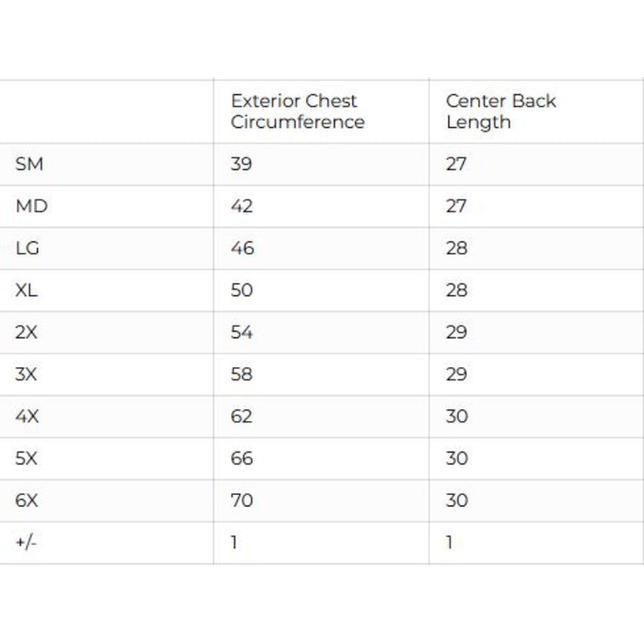The height and width of the screenshot is (644, 644).
Task: Select the 5X size row label
Action: (27, 458)
